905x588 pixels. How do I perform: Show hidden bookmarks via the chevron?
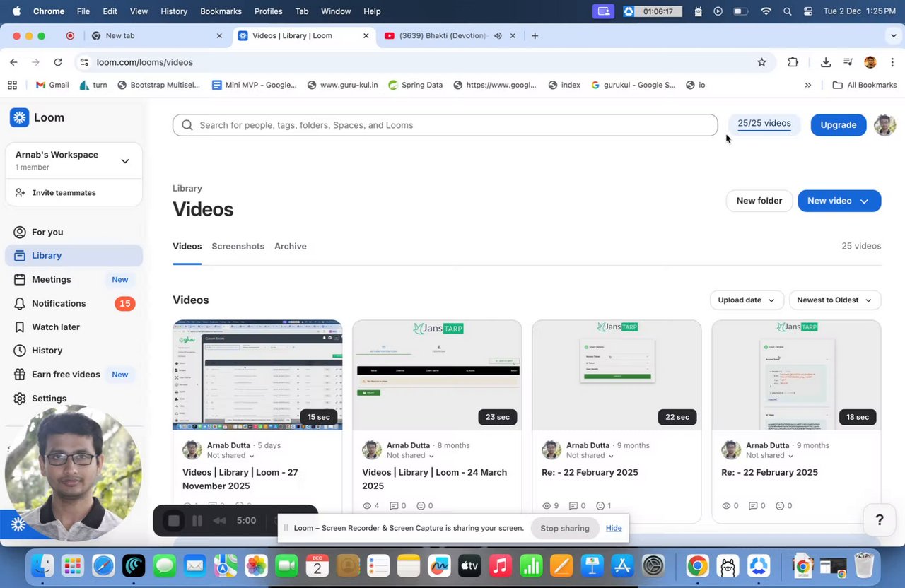click(x=807, y=85)
